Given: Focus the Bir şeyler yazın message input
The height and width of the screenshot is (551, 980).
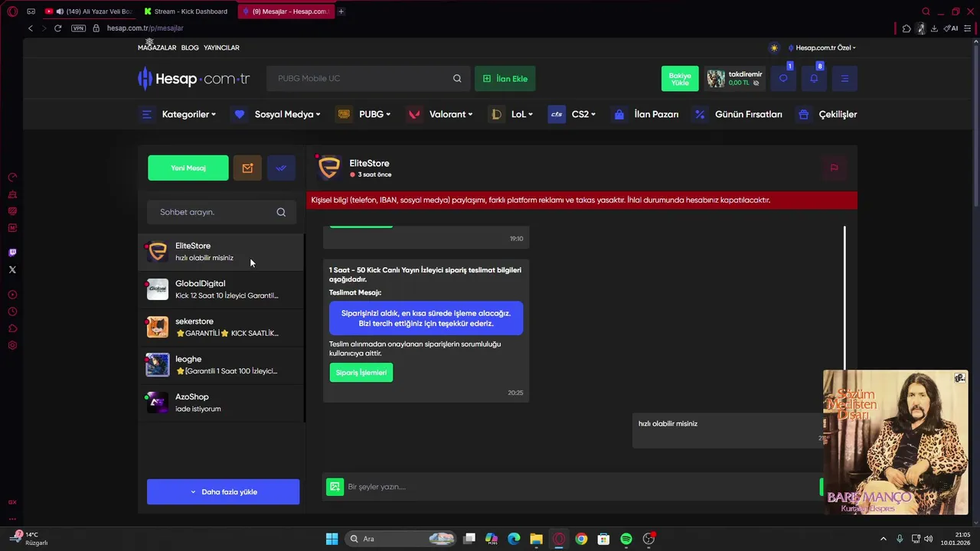Looking at the screenshot, I should 582,487.
